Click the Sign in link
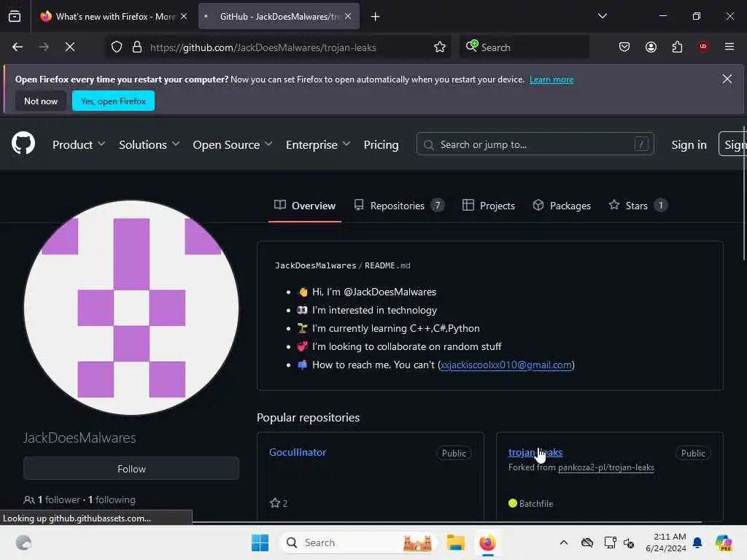Image resolution: width=747 pixels, height=560 pixels. coord(689,145)
